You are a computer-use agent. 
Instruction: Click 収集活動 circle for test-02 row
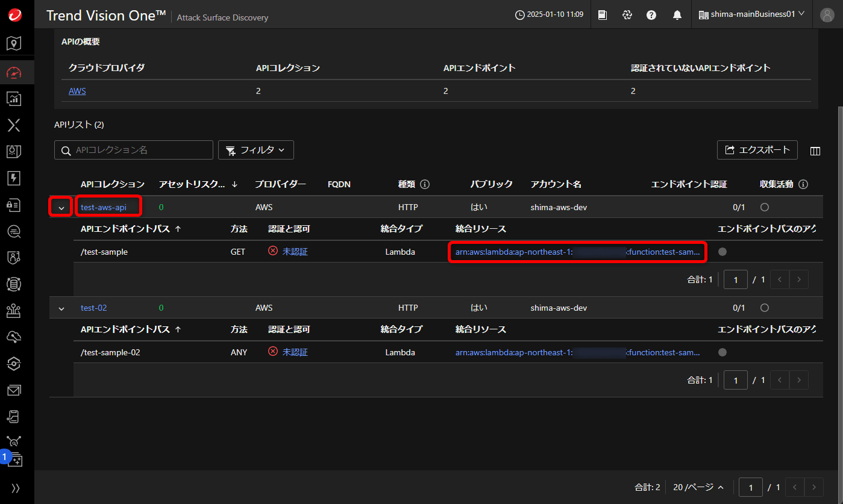765,308
